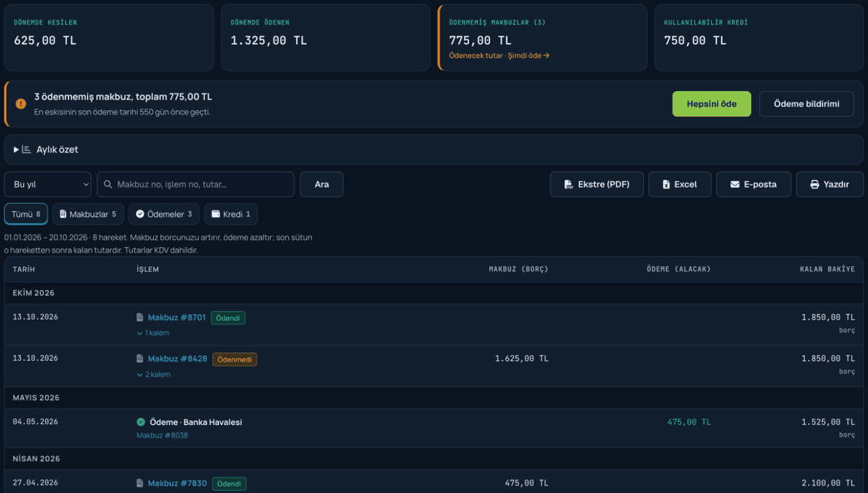Image resolution: width=868 pixels, height=493 pixels.
Task: Click the card icon on the Kredi tab
Action: click(x=216, y=214)
